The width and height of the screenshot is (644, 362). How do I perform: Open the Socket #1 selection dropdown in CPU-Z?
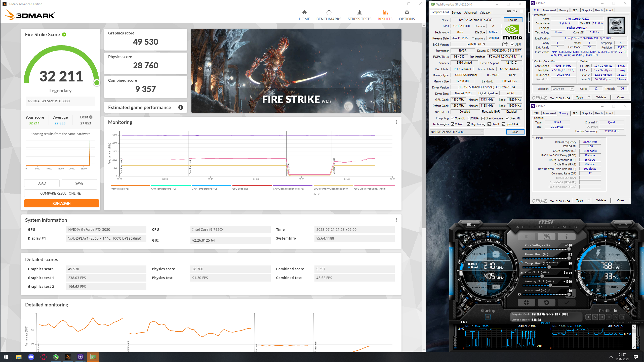[x=562, y=89]
